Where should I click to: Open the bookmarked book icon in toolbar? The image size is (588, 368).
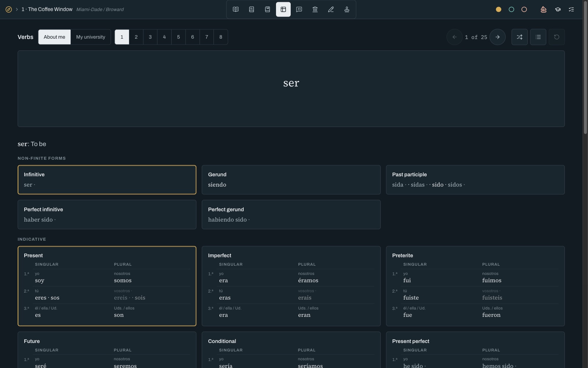tap(268, 9)
